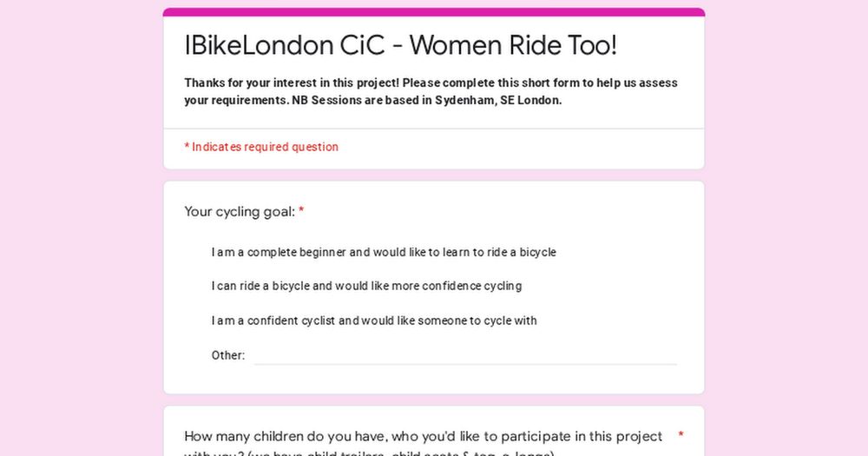Click the magenta accent bar atop the form header
868x456 pixels.
point(433,12)
